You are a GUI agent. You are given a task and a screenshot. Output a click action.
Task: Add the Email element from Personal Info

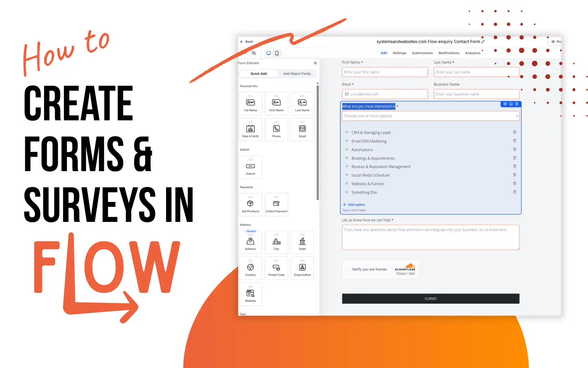(302, 130)
